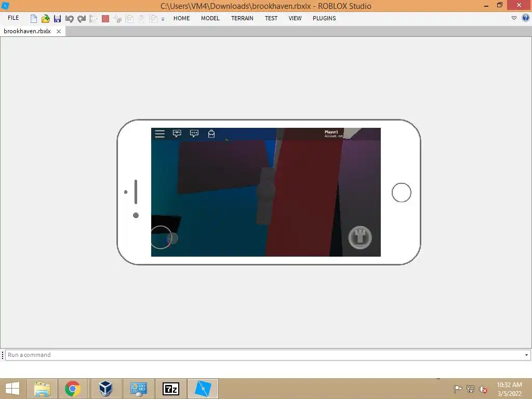Click the Copy icon in toolbar
Viewport: 532px width, 399px height.
(129, 19)
